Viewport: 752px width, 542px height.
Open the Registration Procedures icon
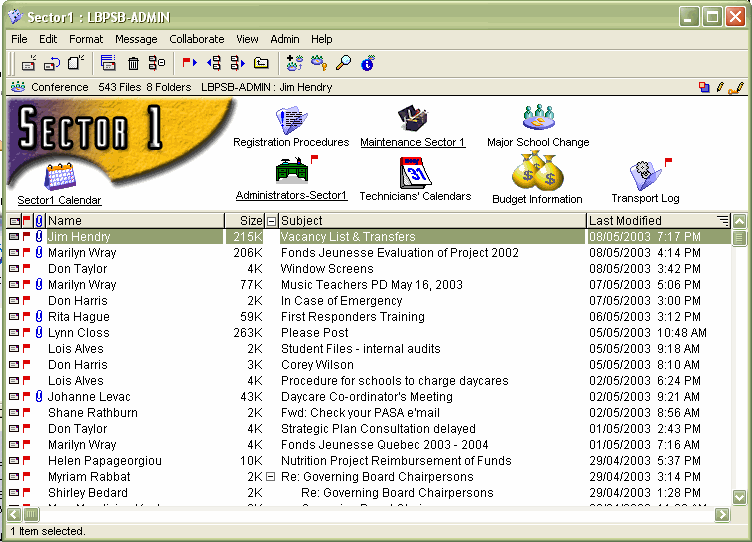(x=291, y=120)
